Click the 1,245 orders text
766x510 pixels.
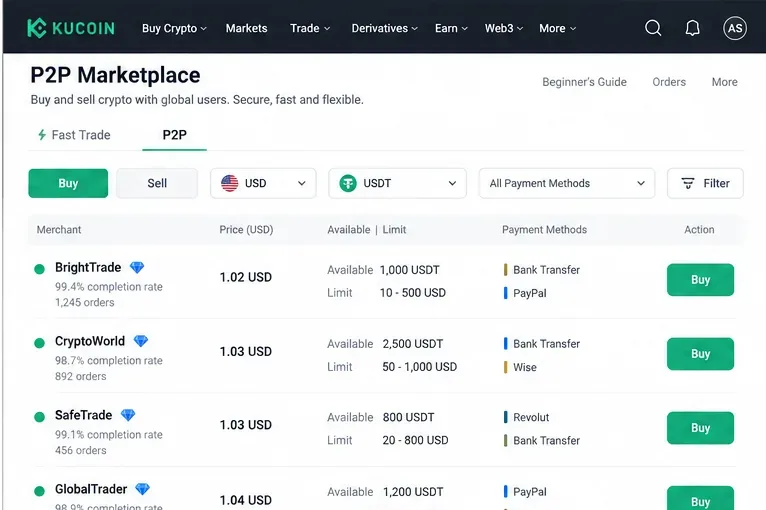coord(85,302)
